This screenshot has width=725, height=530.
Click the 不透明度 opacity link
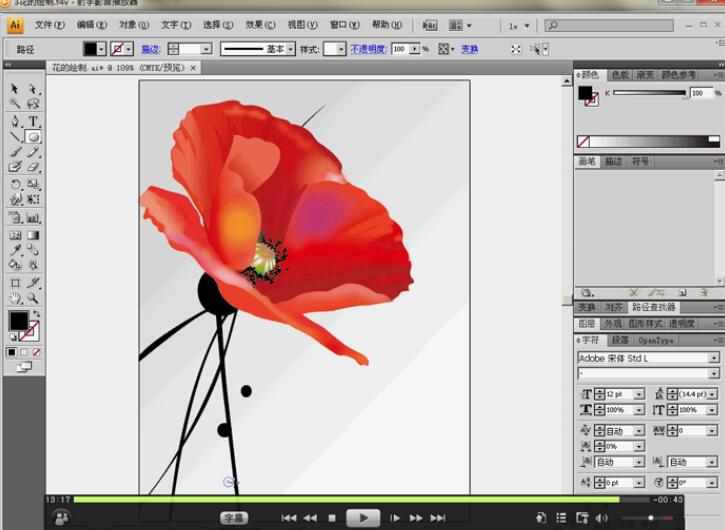click(369, 49)
